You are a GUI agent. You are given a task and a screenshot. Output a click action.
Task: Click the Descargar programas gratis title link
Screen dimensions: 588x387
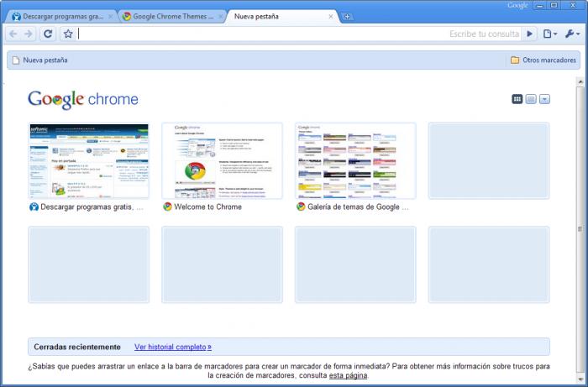point(92,207)
